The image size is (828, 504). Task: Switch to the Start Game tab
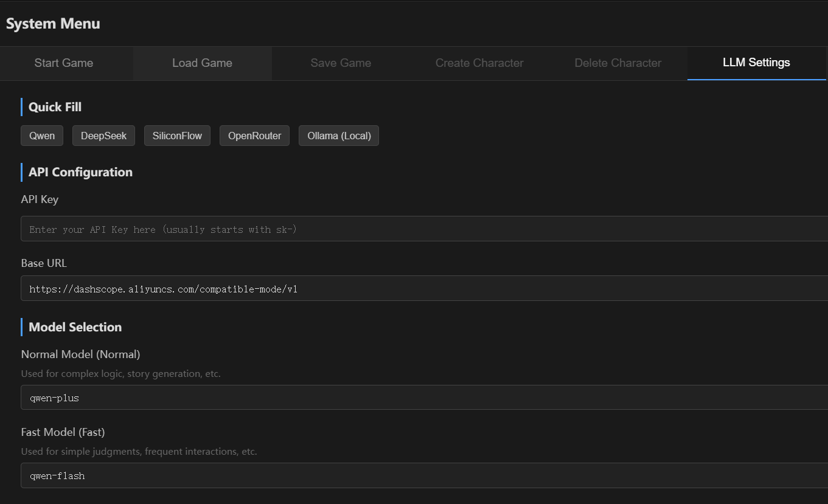63,63
